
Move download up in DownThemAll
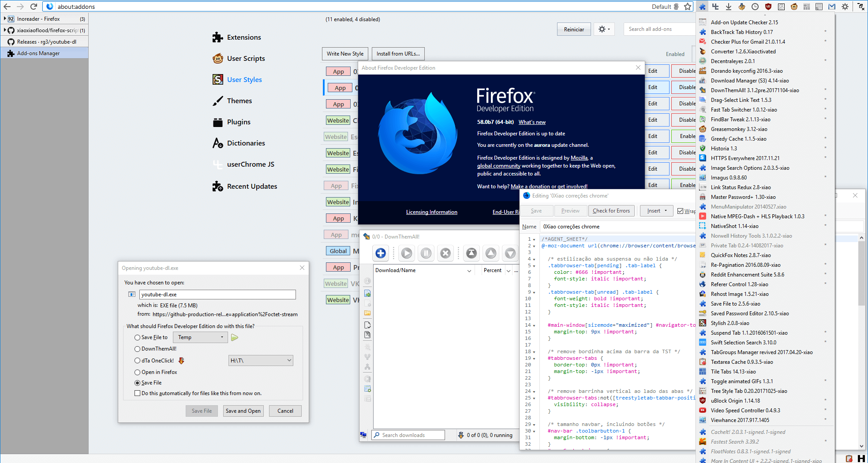coord(491,253)
